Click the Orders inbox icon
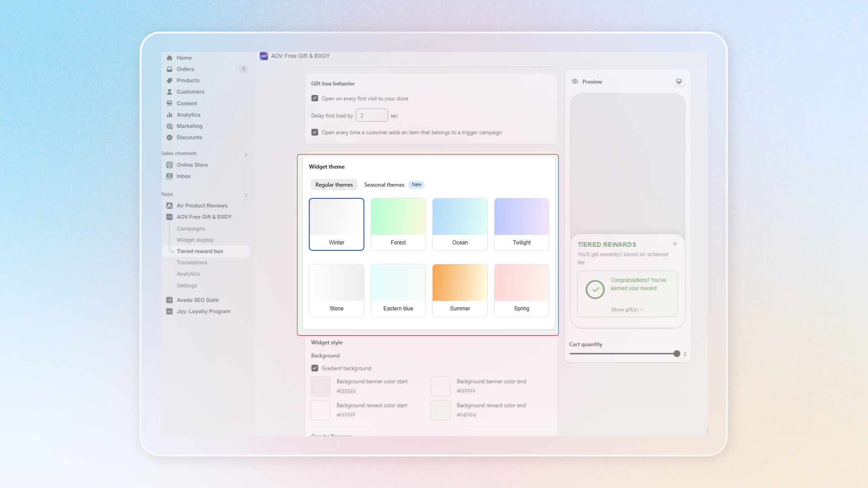The width and height of the screenshot is (868, 488). click(x=170, y=69)
